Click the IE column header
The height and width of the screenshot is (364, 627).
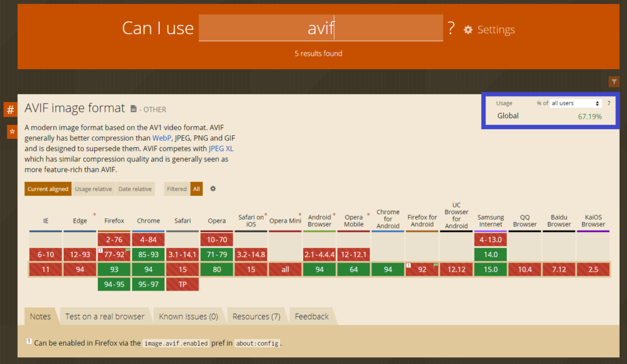[x=45, y=221]
